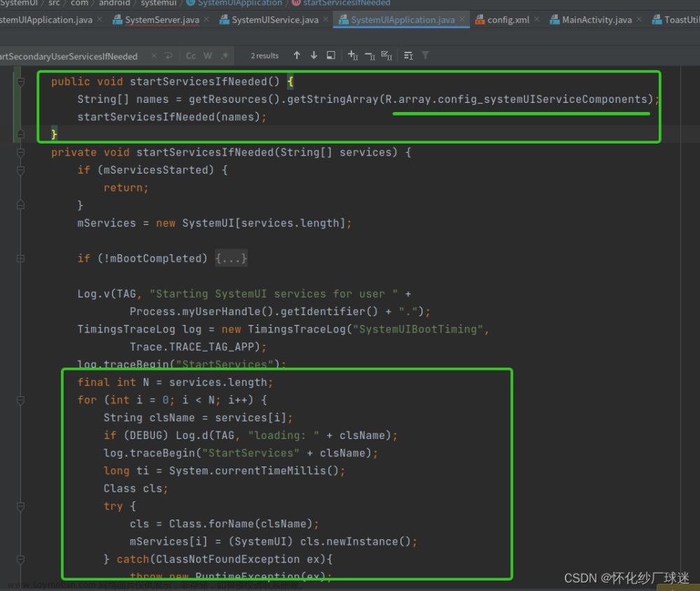The height and width of the screenshot is (591, 700).
Task: Go to the previous search occurrence
Action: (x=297, y=55)
